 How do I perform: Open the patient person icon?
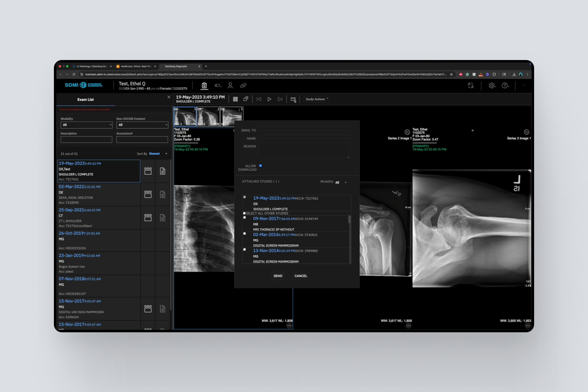click(230, 86)
